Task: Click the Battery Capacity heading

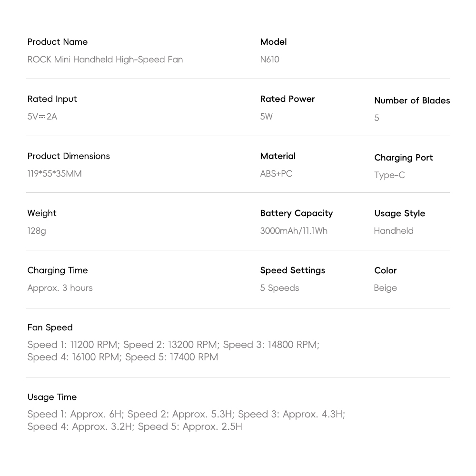Action: click(296, 213)
